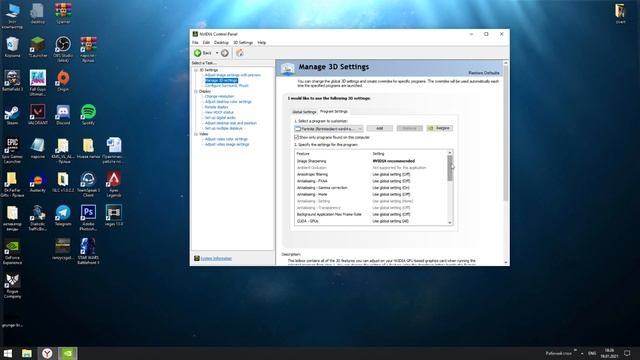Open the This PC desktop icon

coord(12,16)
